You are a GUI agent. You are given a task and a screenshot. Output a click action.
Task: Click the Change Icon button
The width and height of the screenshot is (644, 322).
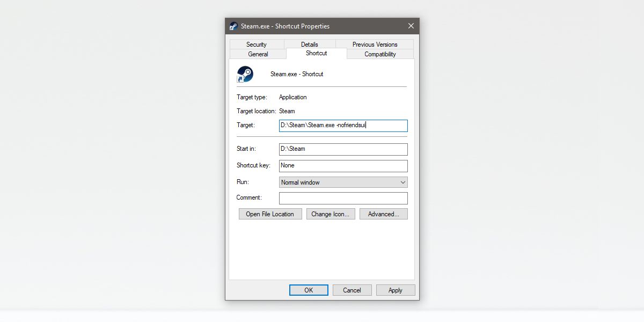[331, 214]
